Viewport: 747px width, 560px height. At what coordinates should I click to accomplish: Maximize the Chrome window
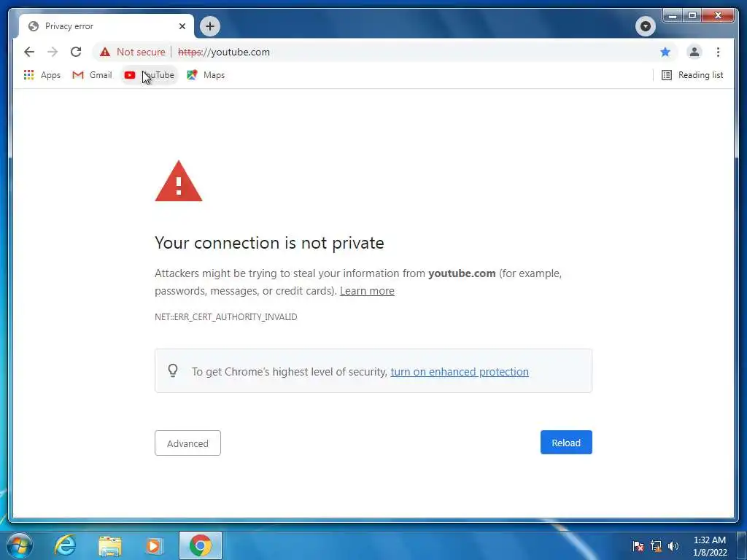point(692,16)
